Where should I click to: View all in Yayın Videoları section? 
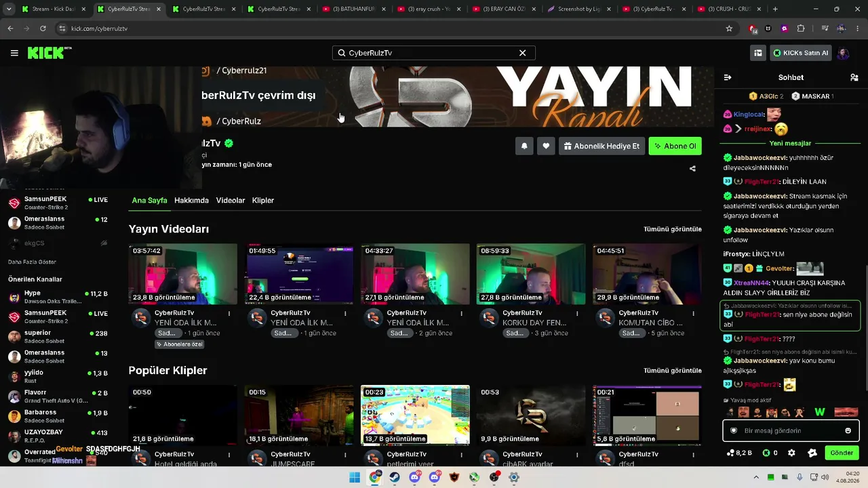pos(672,229)
